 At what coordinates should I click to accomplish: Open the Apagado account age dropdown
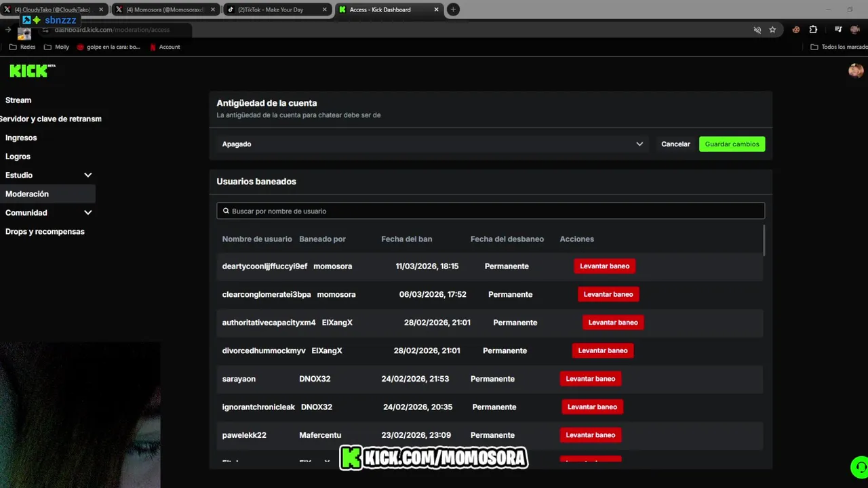(x=433, y=144)
